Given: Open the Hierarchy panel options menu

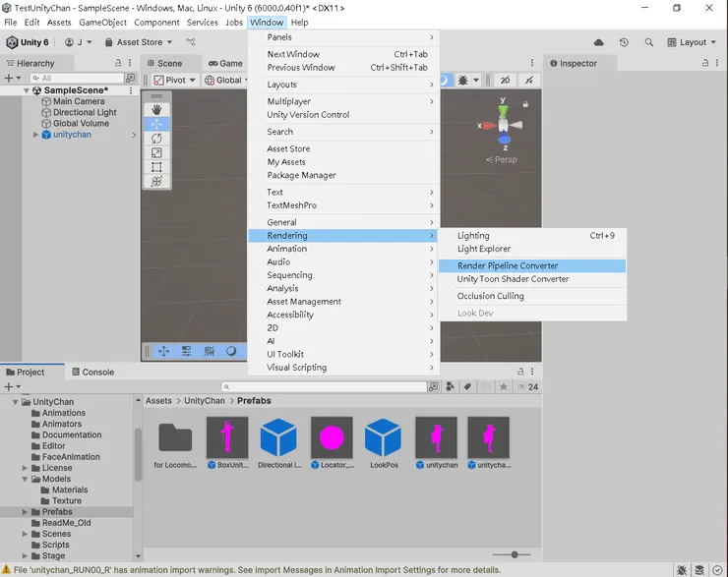Looking at the screenshot, I should [130, 63].
